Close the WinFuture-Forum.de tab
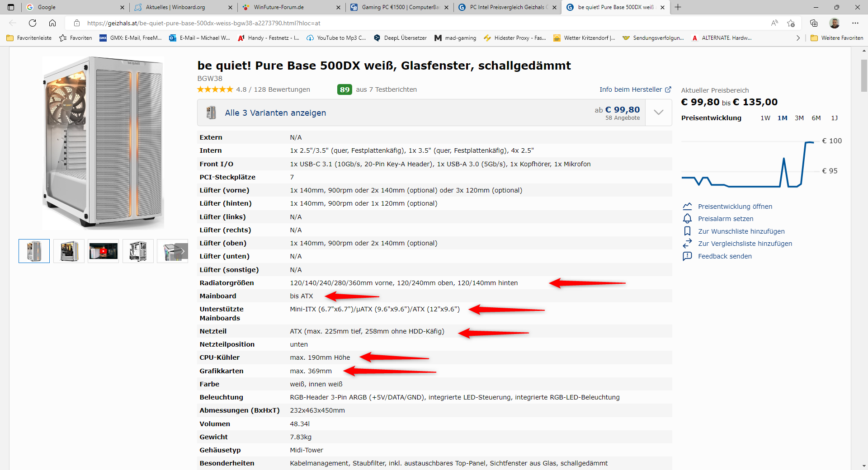The width and height of the screenshot is (868, 470). [x=339, y=7]
